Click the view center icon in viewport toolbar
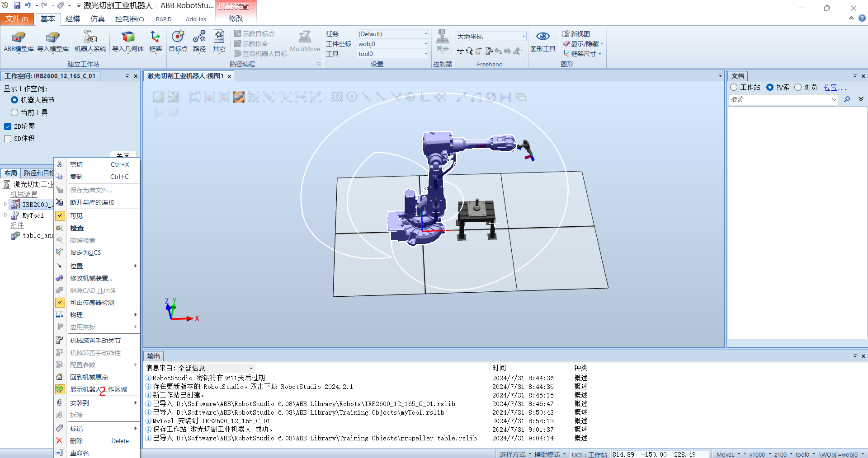The image size is (868, 458). pyautogui.click(x=173, y=97)
